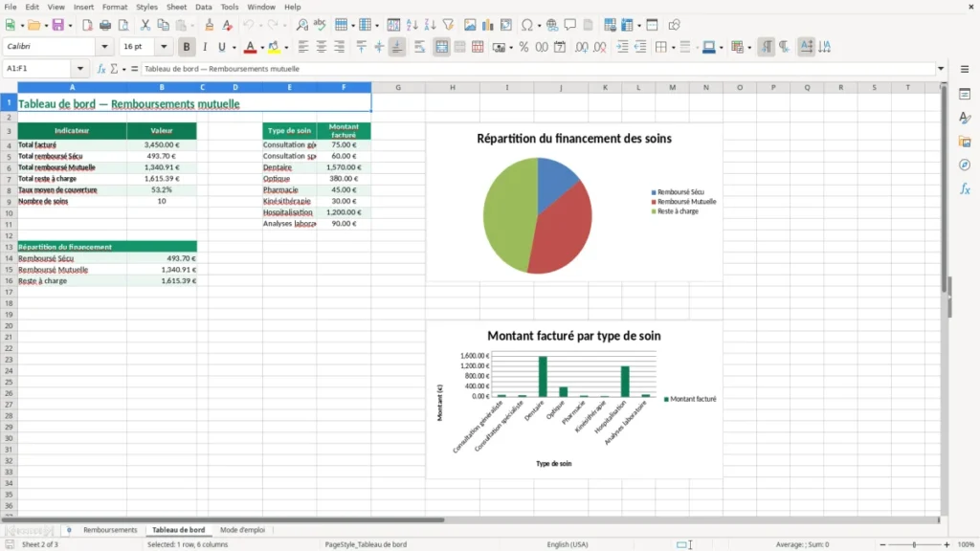
Task: Click the Print icon
Action: 105,25
